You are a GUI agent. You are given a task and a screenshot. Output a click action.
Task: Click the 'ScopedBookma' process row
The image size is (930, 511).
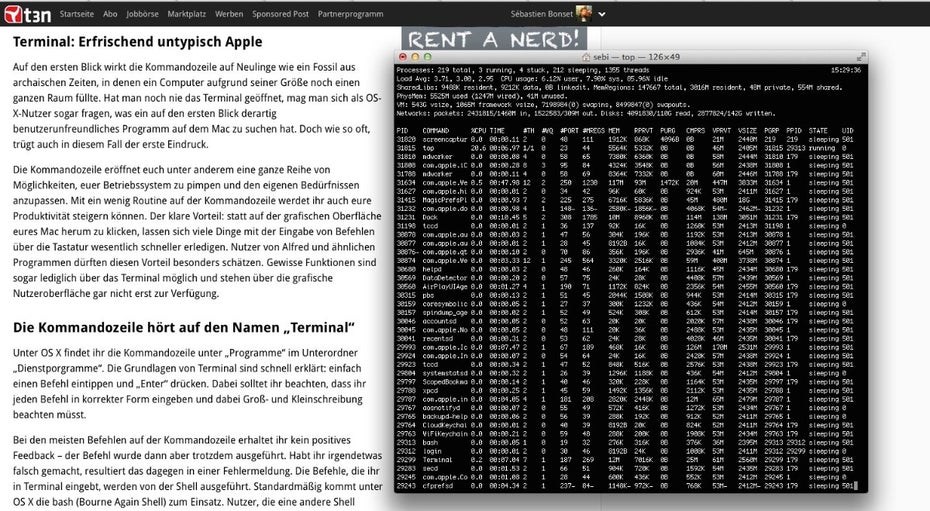coord(625,382)
